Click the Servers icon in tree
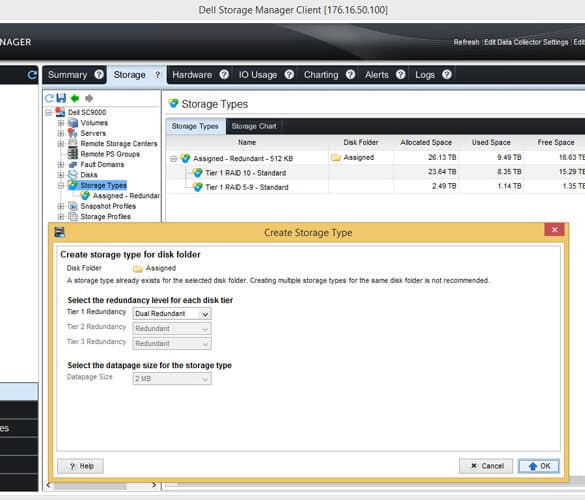 72,133
